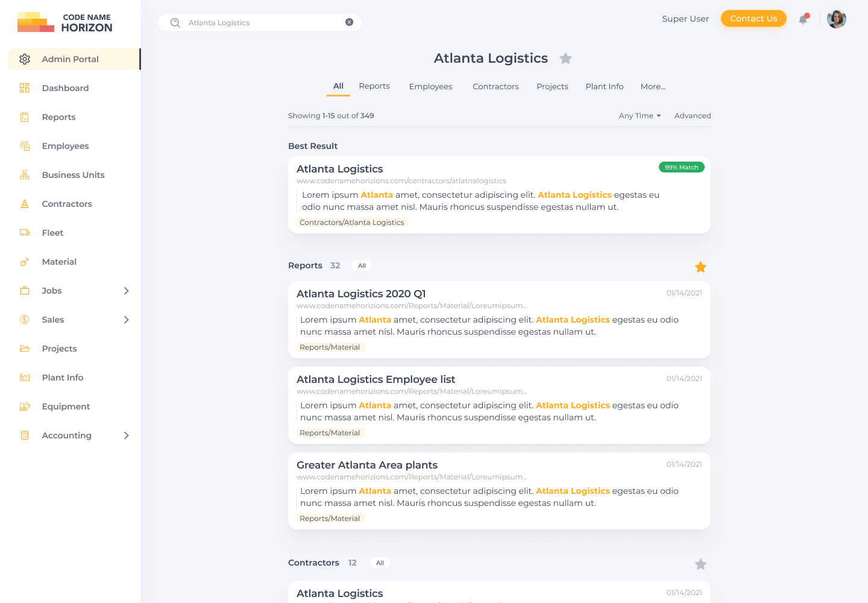
Task: Select the Plant Info factory icon
Action: [x=25, y=377]
